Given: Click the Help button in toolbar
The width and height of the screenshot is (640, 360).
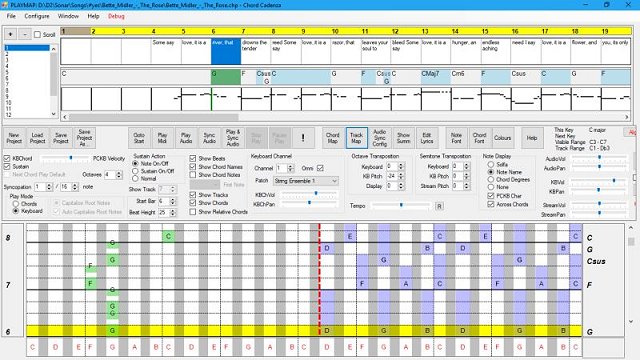Looking at the screenshot, I should [x=531, y=138].
